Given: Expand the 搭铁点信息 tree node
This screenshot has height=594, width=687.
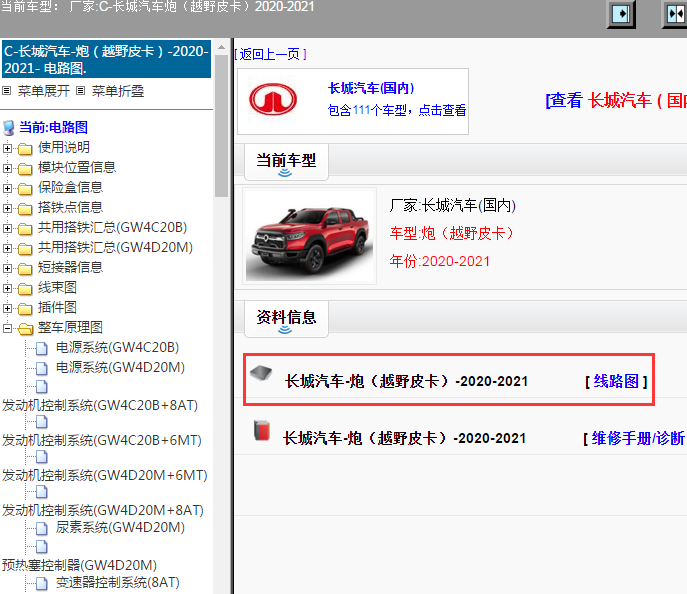Looking at the screenshot, I should pos(7,209).
